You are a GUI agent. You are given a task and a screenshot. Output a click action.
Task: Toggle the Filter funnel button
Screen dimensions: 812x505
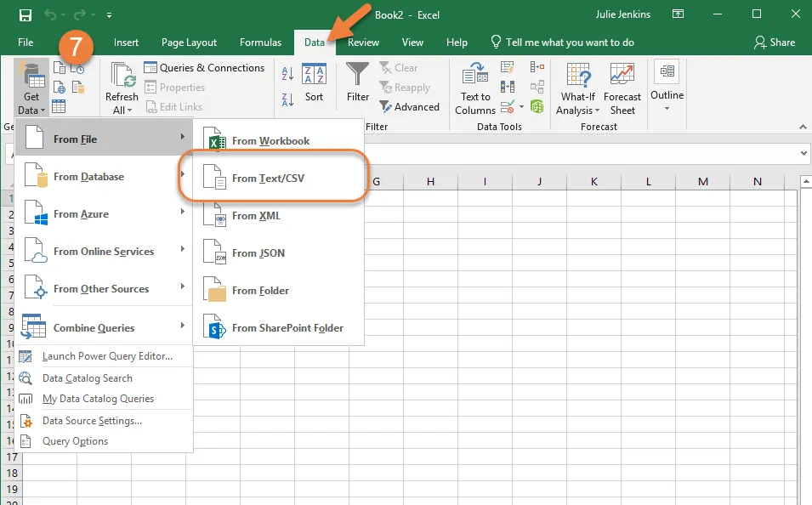tap(358, 82)
